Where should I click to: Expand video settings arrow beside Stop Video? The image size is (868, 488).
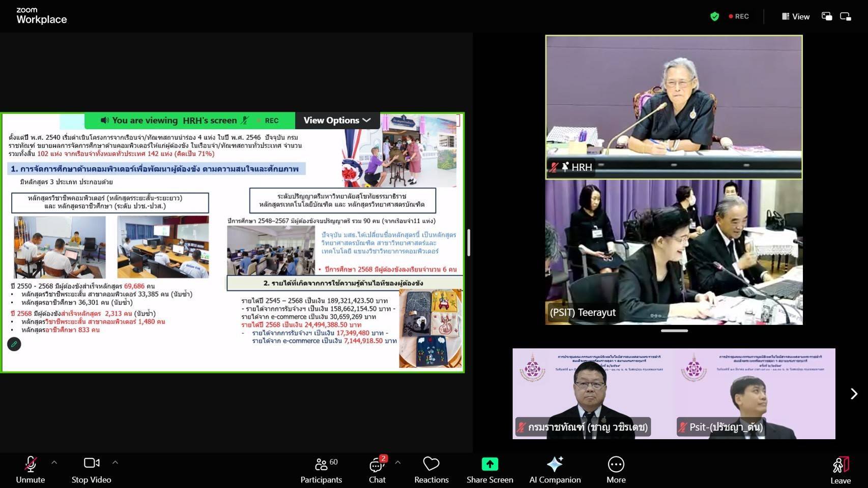click(115, 463)
